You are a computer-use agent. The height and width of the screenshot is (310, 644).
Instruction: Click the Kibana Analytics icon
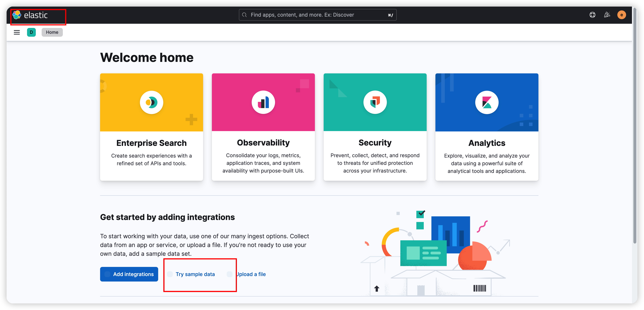pyautogui.click(x=487, y=102)
